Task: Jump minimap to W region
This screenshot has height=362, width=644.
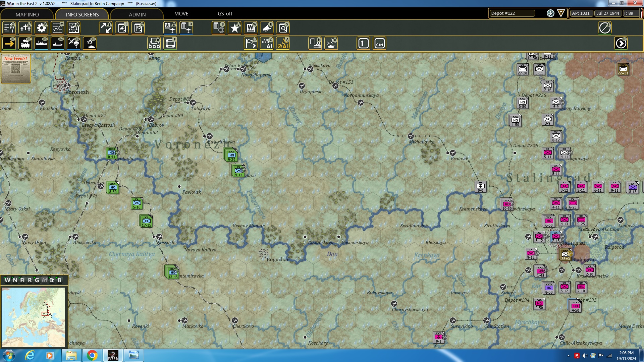Action: tap(7, 280)
